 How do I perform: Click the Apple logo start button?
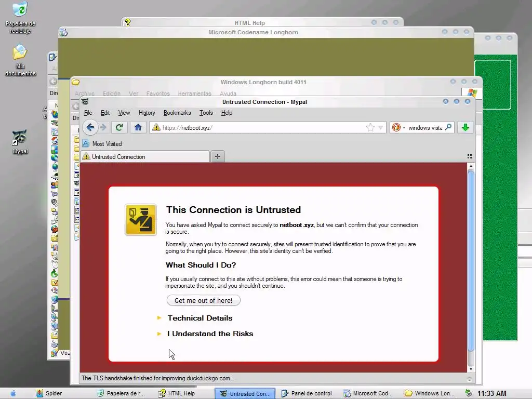point(13,393)
